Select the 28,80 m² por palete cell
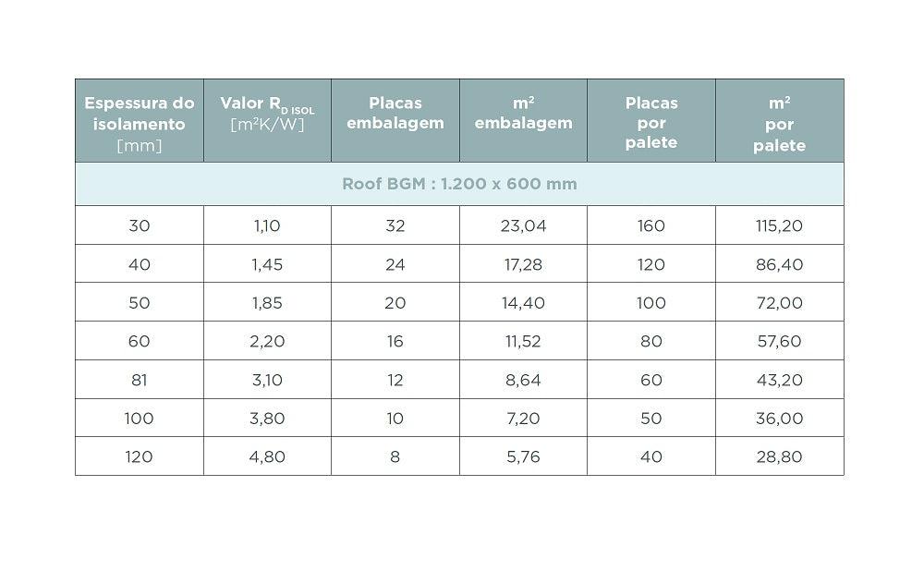 779,456
